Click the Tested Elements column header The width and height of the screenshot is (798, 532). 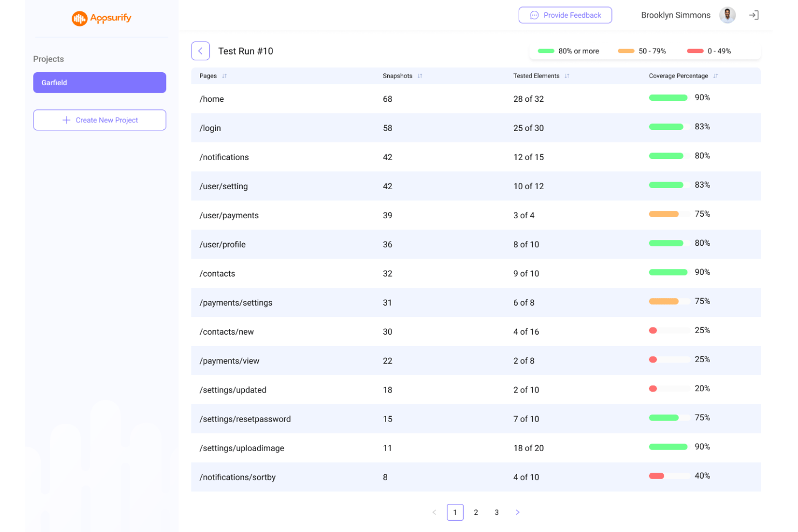536,76
